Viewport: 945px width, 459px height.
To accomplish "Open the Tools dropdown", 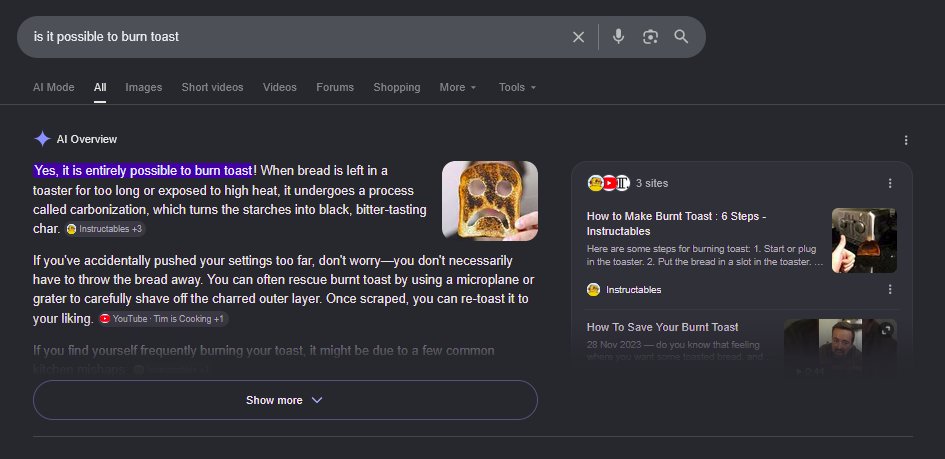I will coord(517,87).
